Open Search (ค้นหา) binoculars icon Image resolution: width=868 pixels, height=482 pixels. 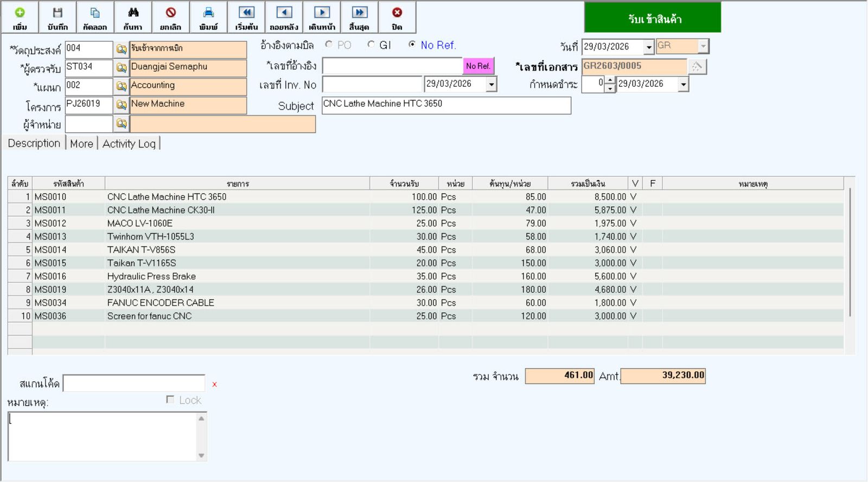(133, 17)
